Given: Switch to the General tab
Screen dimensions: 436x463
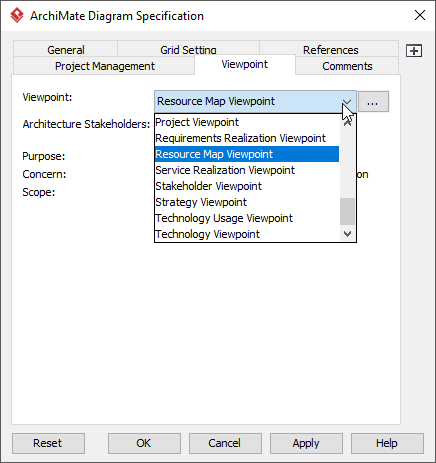Looking at the screenshot, I should 66,49.
